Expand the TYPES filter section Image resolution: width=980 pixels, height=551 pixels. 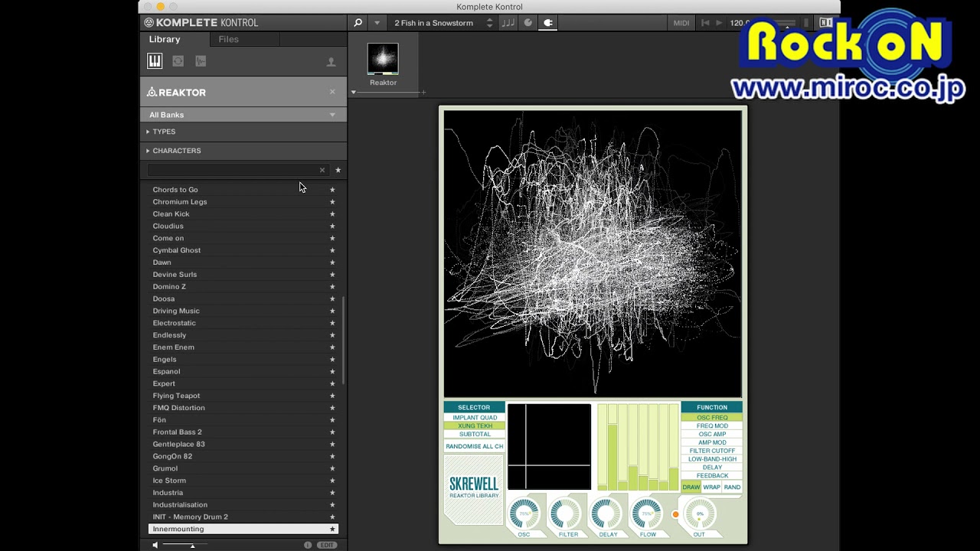click(164, 132)
